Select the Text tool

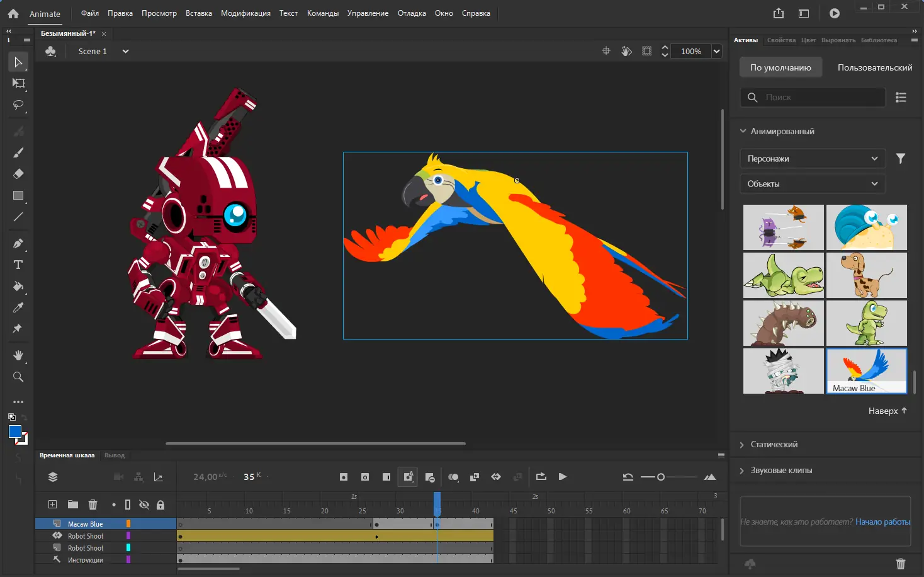18,265
